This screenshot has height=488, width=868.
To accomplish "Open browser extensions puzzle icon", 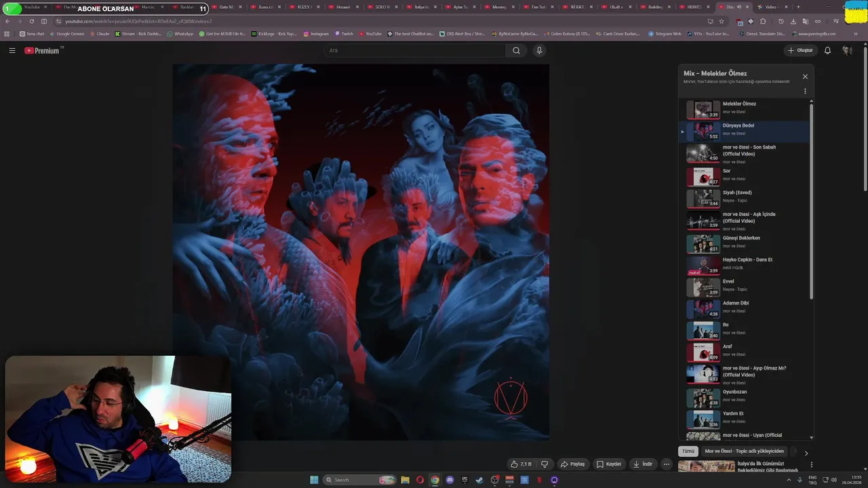I will (x=763, y=21).
